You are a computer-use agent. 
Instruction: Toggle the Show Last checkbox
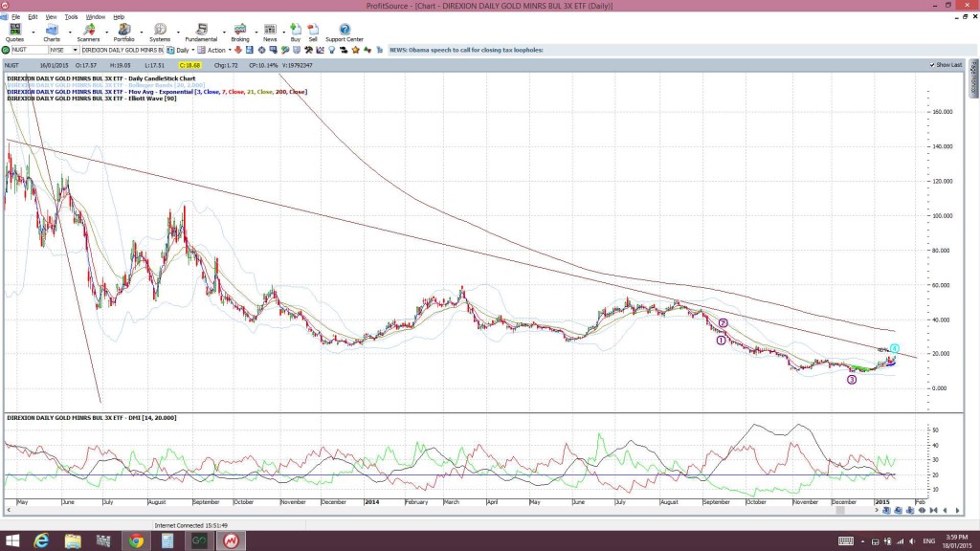pyautogui.click(x=932, y=65)
